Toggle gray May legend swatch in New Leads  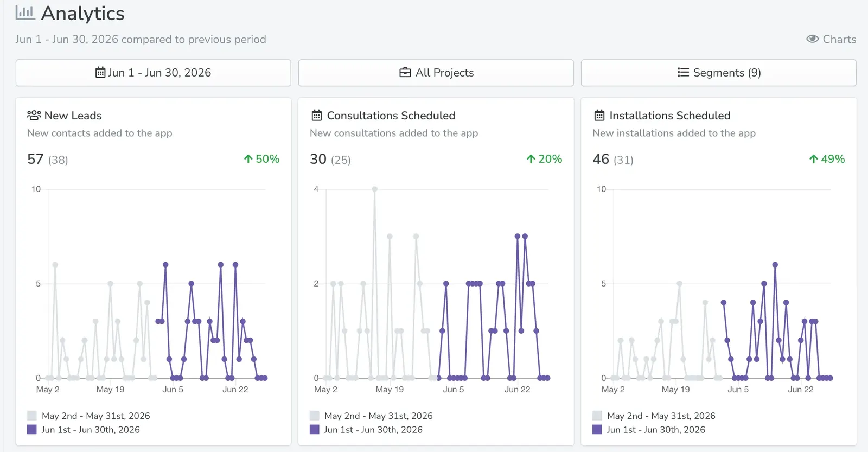(32, 416)
